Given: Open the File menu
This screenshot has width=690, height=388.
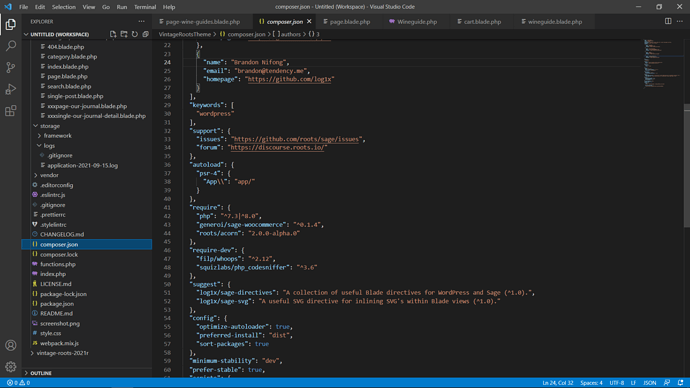Looking at the screenshot, I should pyautogui.click(x=23, y=7).
